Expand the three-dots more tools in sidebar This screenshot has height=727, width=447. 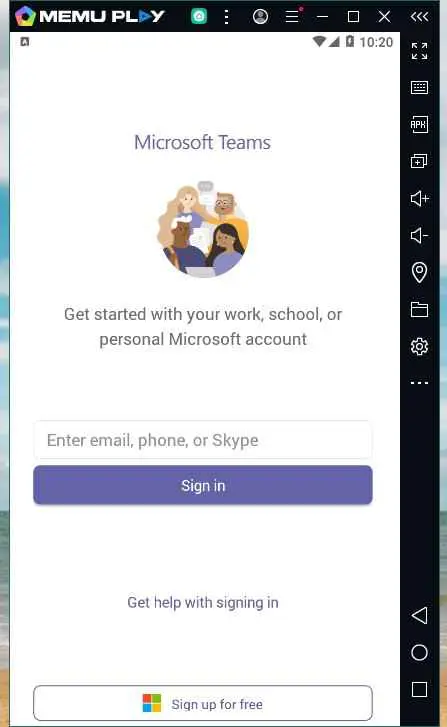click(x=419, y=383)
